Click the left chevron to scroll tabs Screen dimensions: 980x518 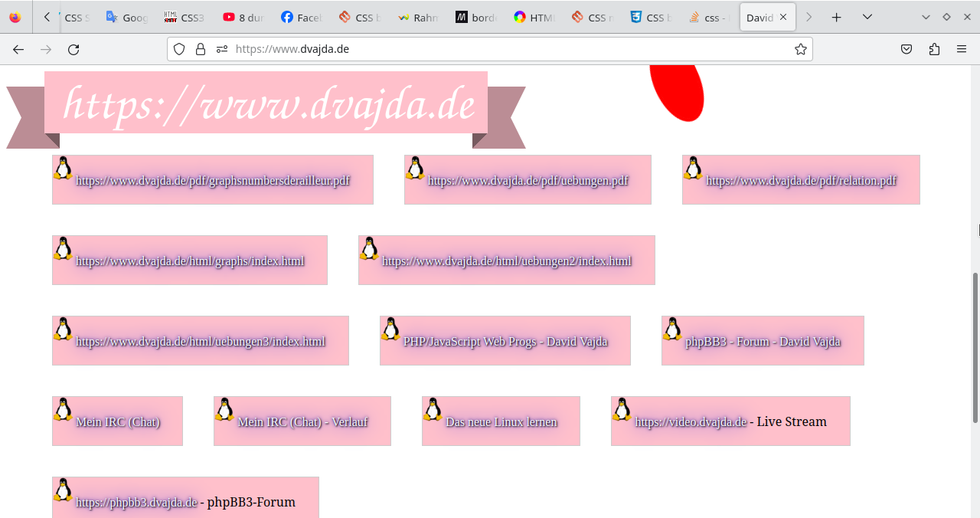(46, 16)
